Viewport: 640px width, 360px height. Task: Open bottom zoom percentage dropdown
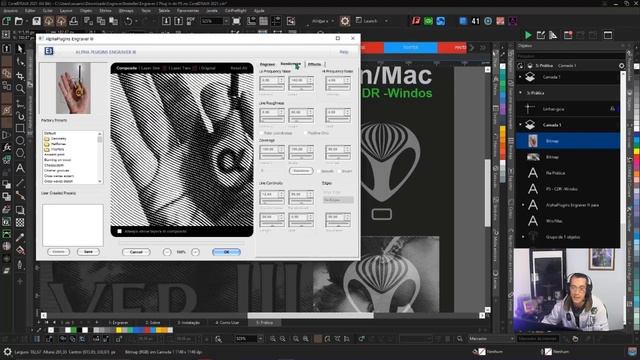pyautogui.click(x=260, y=339)
